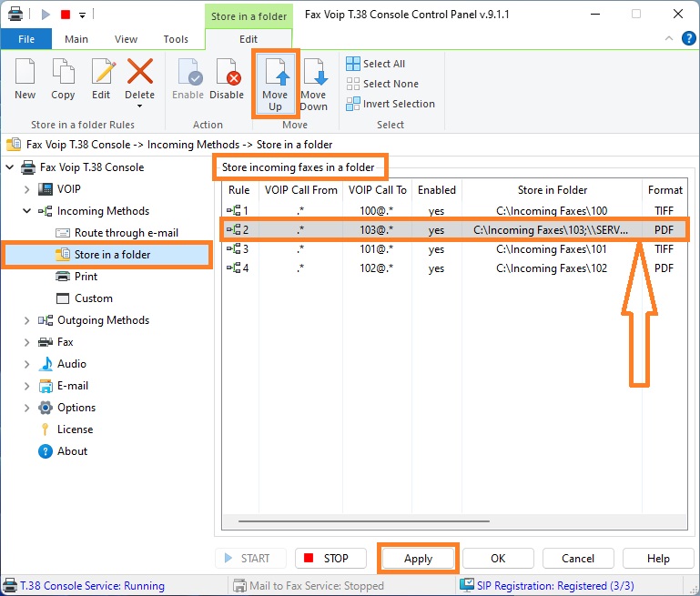Click the Delete red X icon
The image size is (700, 596).
pyautogui.click(x=140, y=71)
